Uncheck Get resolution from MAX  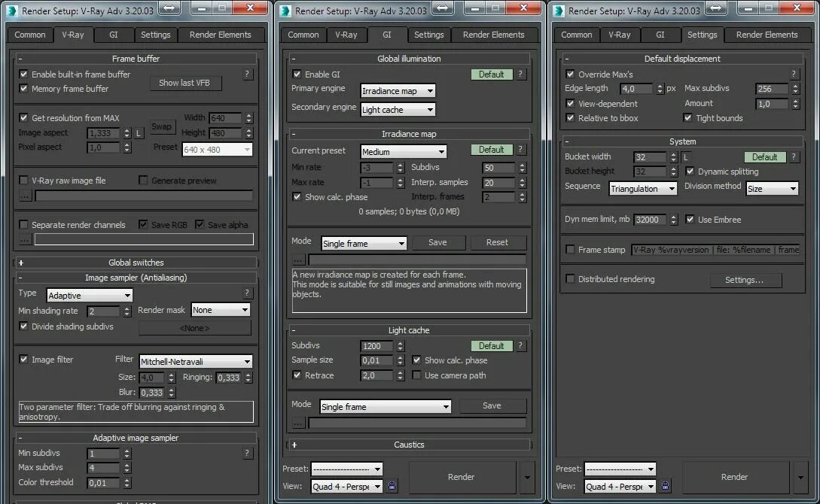coord(23,117)
